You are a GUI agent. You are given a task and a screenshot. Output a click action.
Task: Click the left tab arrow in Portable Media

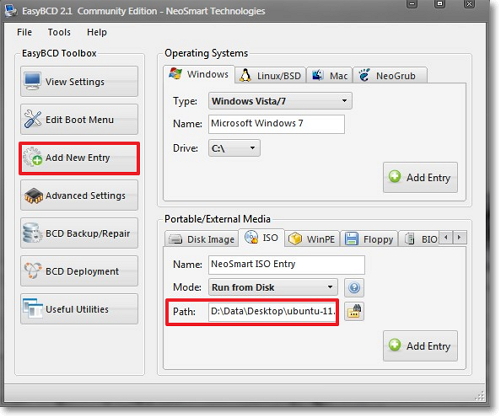(446, 237)
